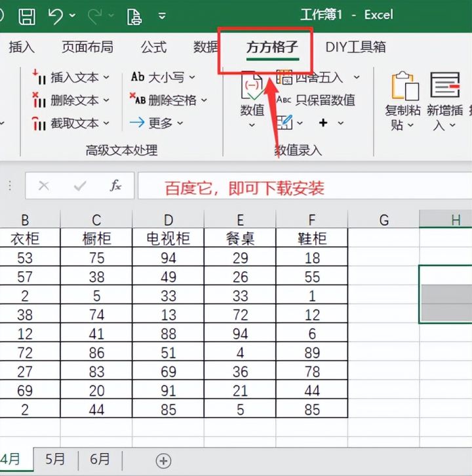The height and width of the screenshot is (476, 472).
Task: Click the Undo arrow icon
Action: click(x=56, y=16)
